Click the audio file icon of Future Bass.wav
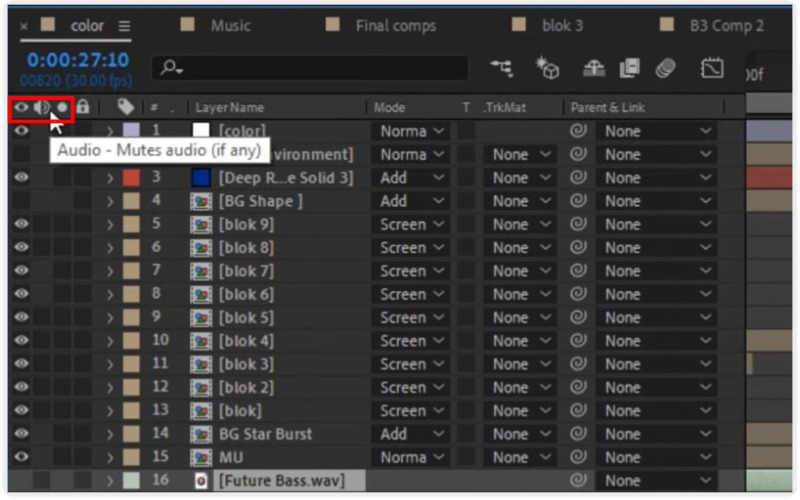The height and width of the screenshot is (500, 800). (201, 481)
